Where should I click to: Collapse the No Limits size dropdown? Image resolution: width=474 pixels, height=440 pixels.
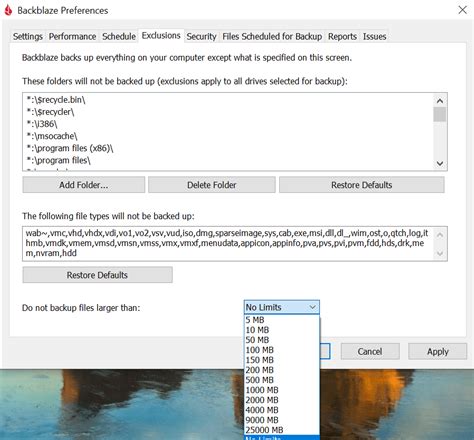pos(282,307)
